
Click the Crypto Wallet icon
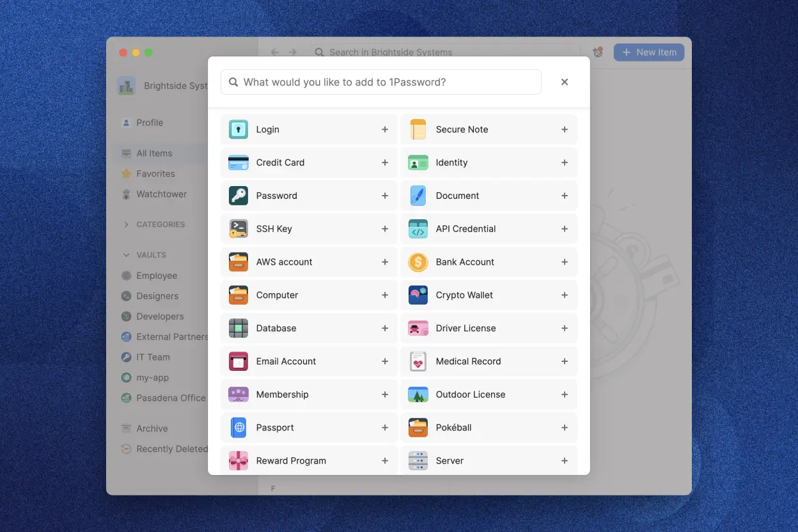pos(418,295)
